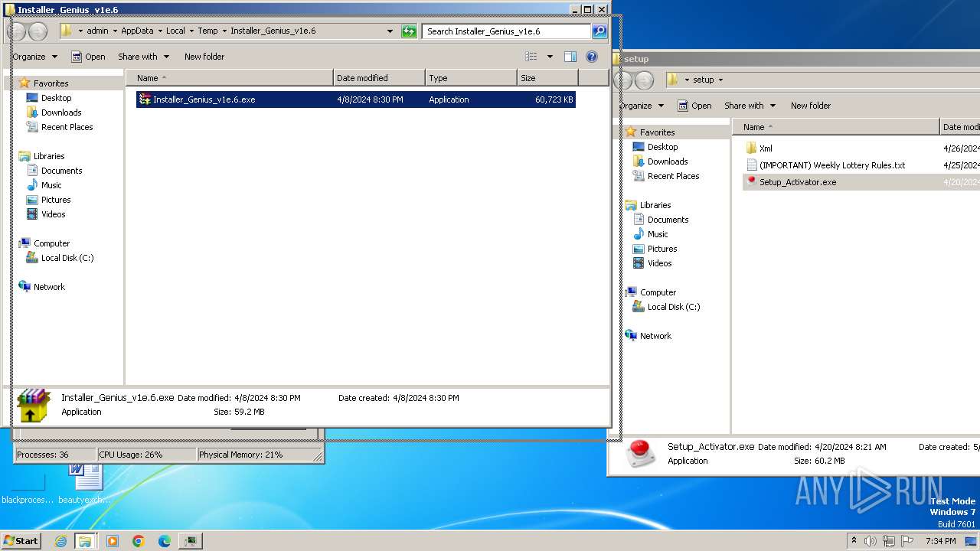Open Recent Places in setup window sidebar
This screenshot has height=551, width=980.
point(673,176)
